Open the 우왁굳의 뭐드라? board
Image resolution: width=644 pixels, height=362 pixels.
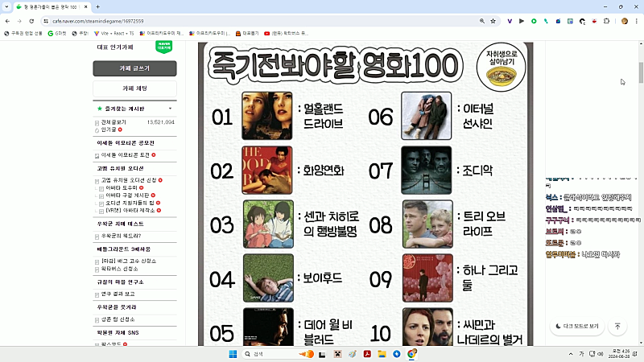click(x=122, y=236)
